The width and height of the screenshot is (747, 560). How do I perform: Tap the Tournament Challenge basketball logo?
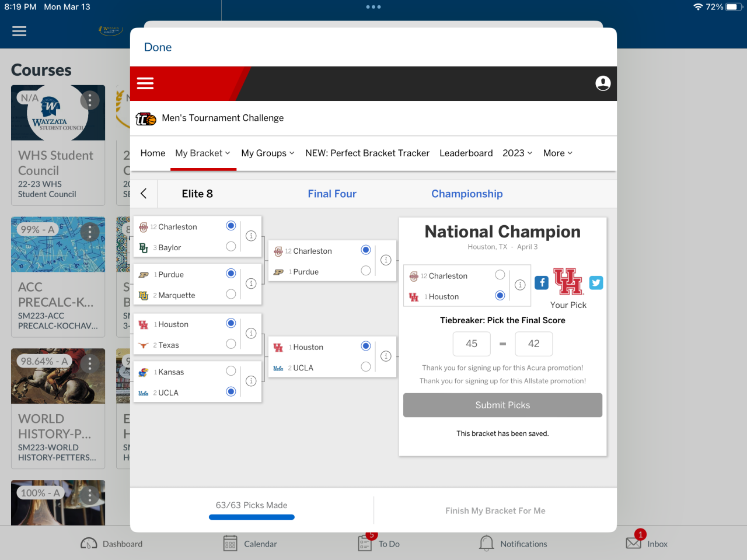pos(146,118)
